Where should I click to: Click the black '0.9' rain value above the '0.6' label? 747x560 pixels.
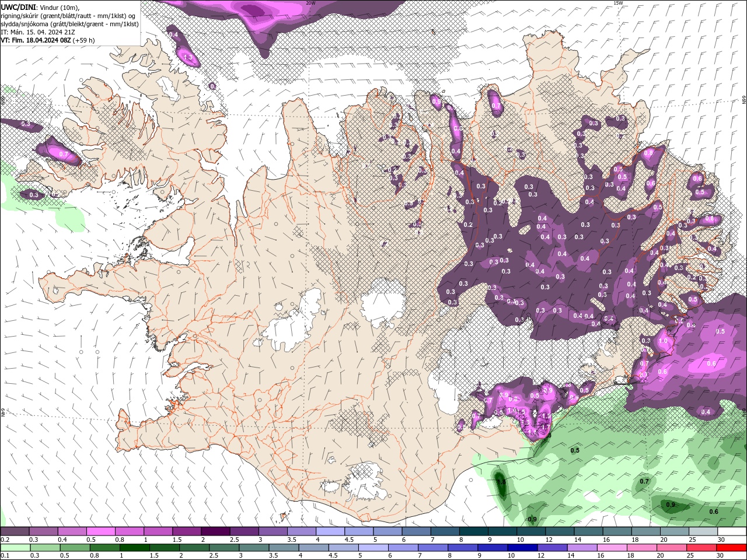coord(671,505)
